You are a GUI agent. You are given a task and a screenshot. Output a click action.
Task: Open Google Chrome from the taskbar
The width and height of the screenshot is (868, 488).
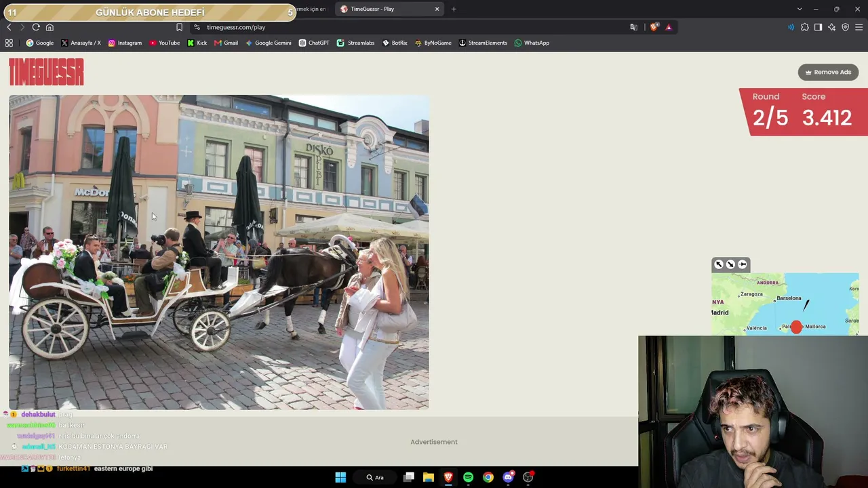click(488, 477)
